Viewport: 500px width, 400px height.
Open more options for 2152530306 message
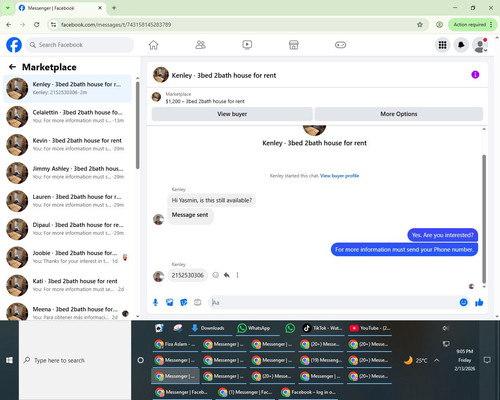point(237,275)
